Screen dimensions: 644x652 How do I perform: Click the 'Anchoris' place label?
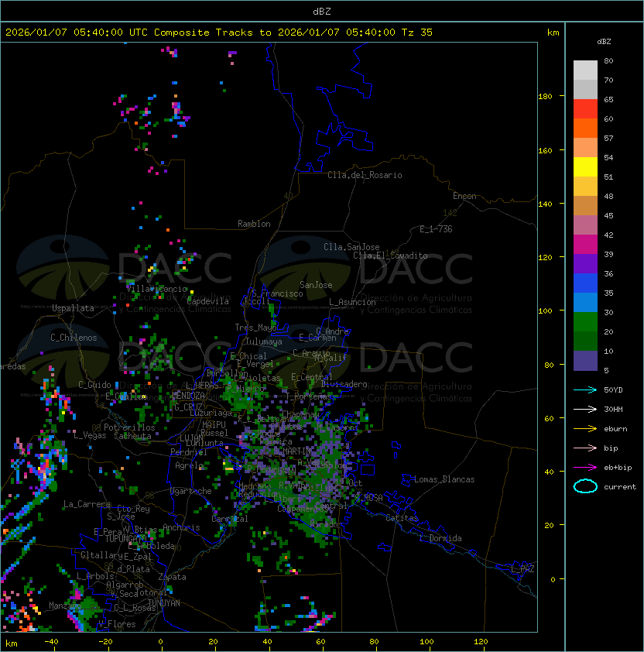[x=181, y=527]
